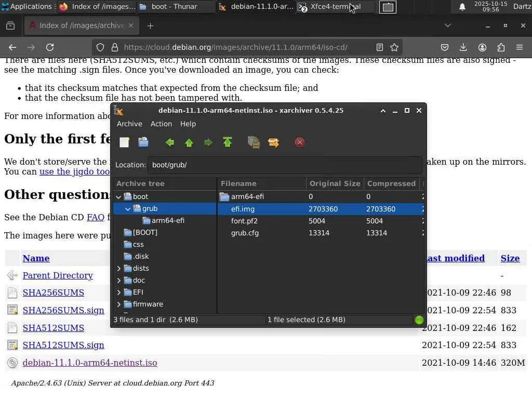Click the padlock site security icon
Viewport: 532px width, 399px height.
point(115,47)
